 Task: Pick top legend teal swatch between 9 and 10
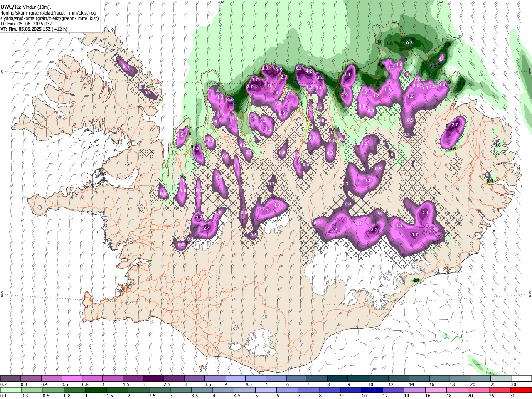click(x=357, y=379)
